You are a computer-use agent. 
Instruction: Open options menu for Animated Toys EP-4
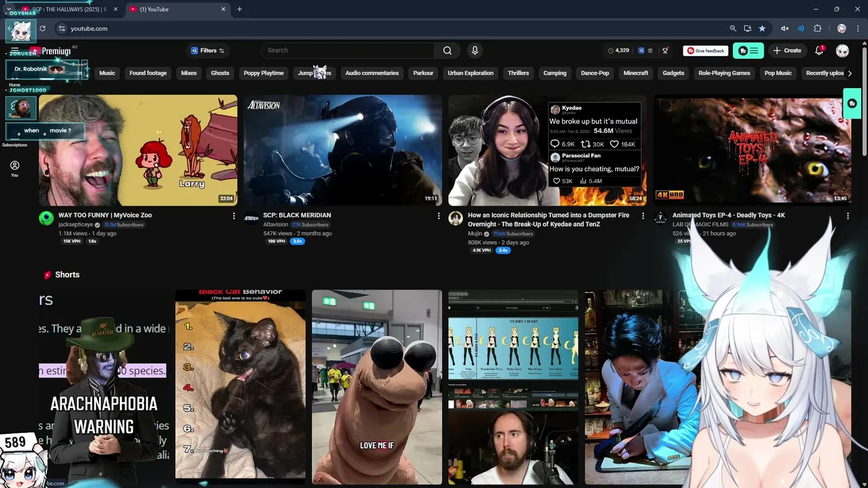point(848,216)
